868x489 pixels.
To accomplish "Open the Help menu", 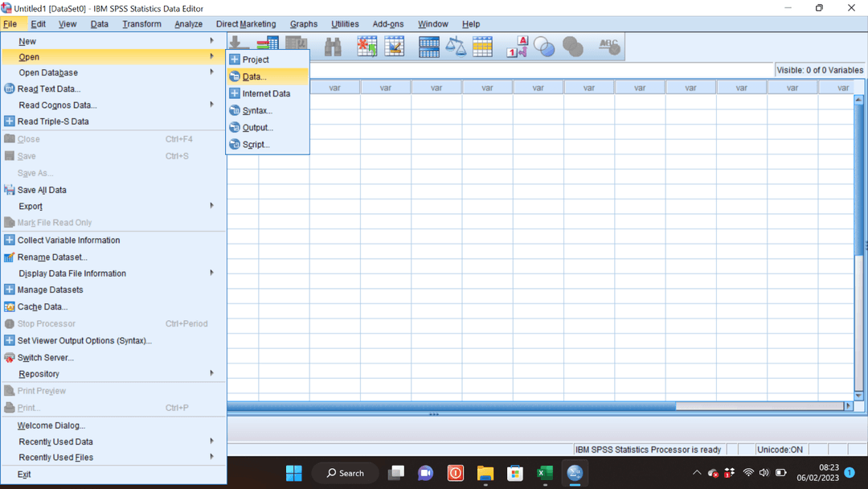I will [x=471, y=24].
